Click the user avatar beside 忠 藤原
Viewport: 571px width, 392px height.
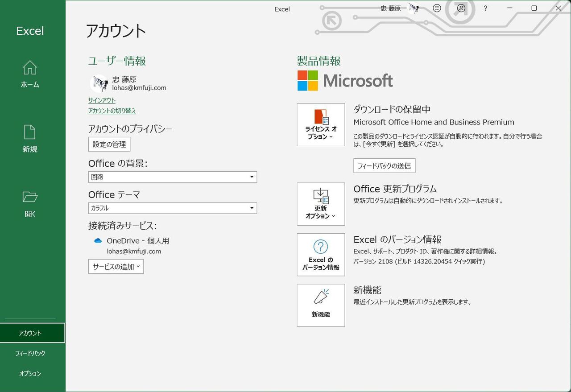coord(99,83)
